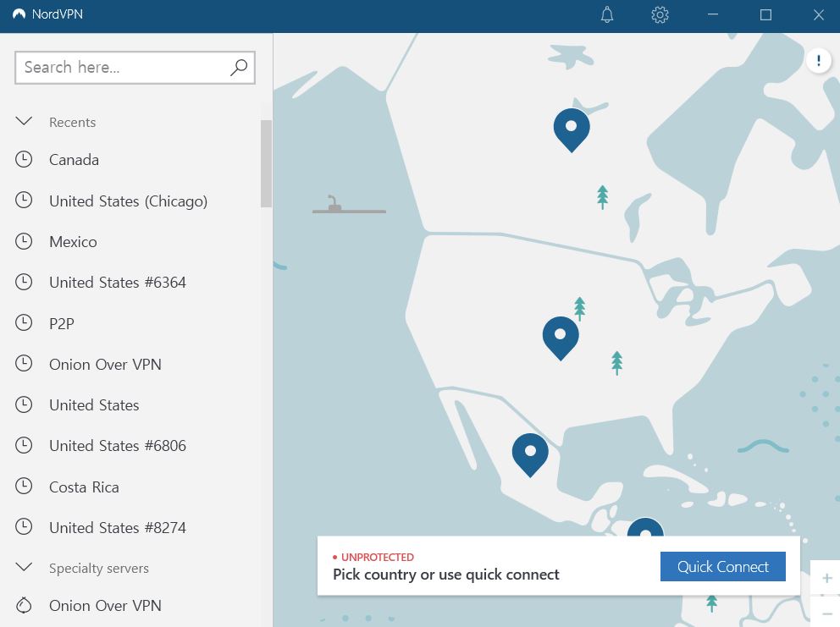
Task: Select the United States map pin
Action: [x=561, y=338]
